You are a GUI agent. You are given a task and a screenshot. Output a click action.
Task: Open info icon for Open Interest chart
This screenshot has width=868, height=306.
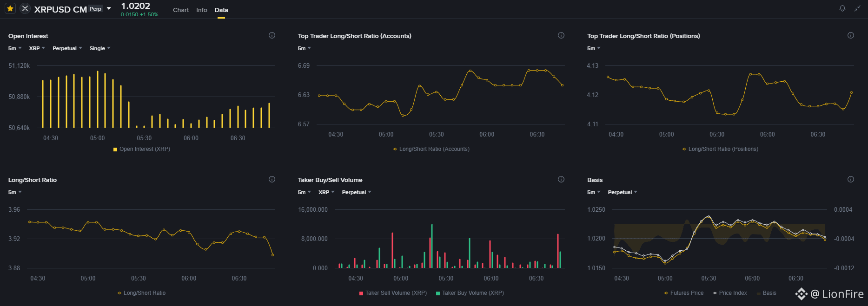(272, 35)
